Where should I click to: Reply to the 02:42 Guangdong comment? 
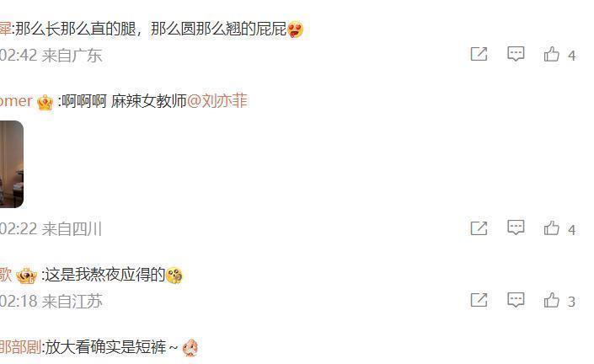(516, 54)
